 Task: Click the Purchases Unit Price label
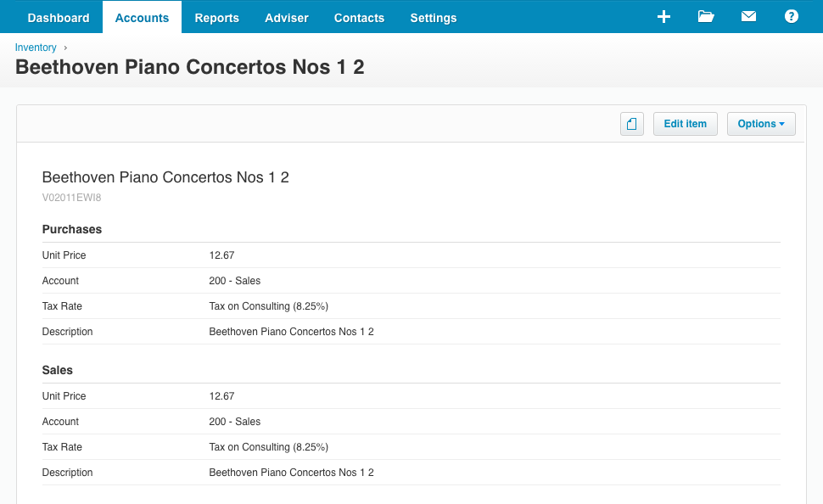(64, 255)
